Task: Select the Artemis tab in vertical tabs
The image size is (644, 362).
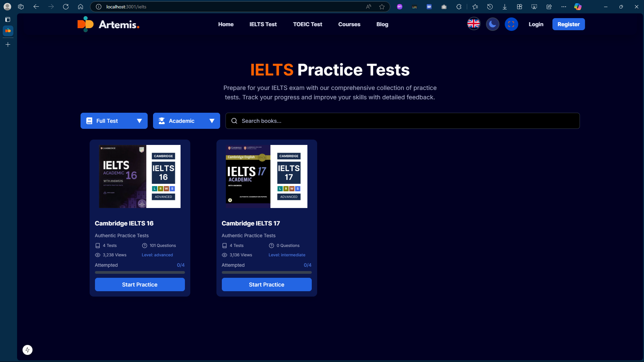Action: point(8,31)
